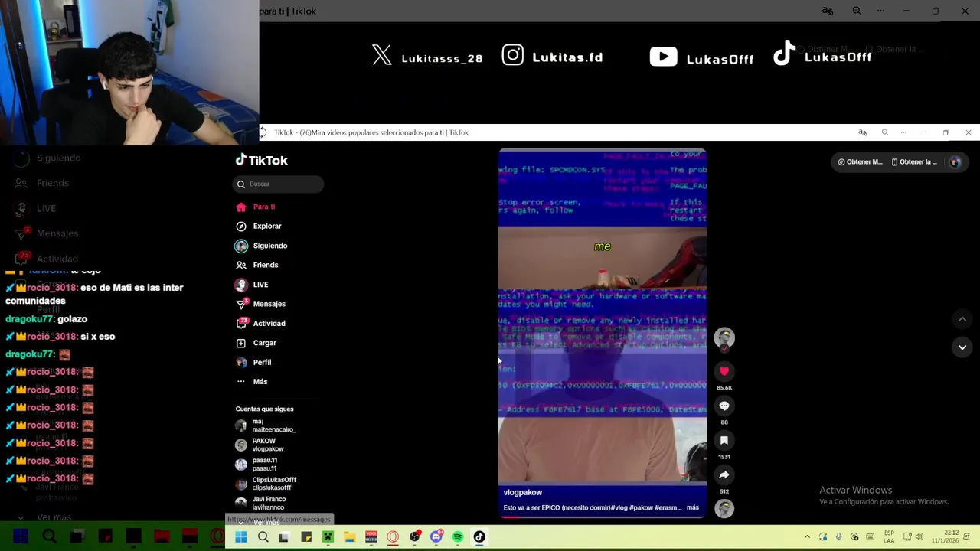This screenshot has height=551, width=980.
Task: Click the TikTok logo
Action: pyautogui.click(x=262, y=160)
